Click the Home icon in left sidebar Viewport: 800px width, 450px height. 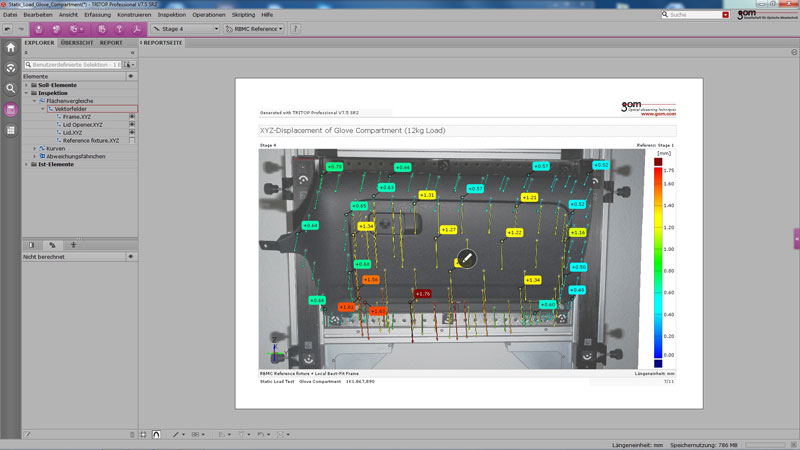tap(11, 47)
